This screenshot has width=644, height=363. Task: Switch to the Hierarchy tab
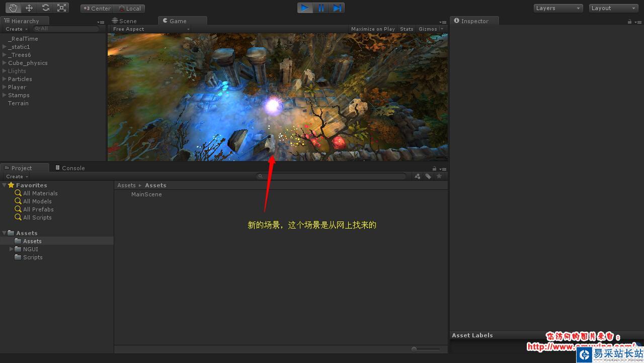click(25, 21)
